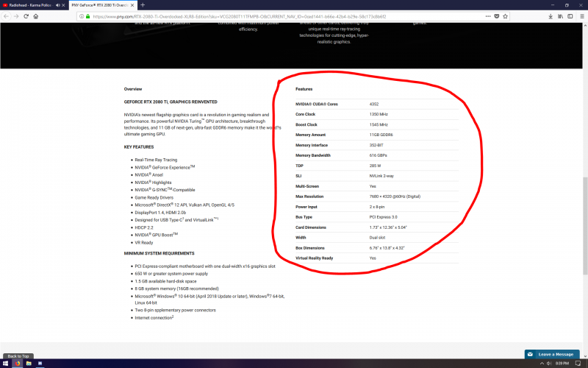Click the NVIDIA Ansel list item

(149, 174)
